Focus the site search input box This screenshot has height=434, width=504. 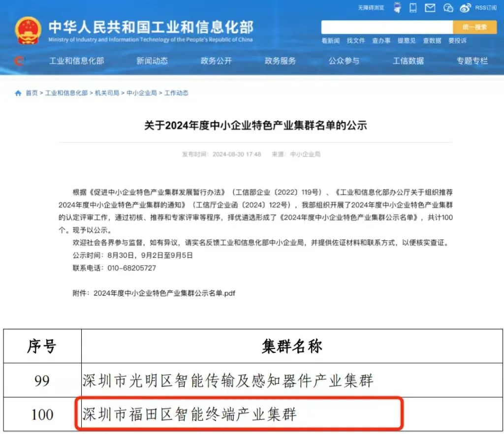pos(387,27)
